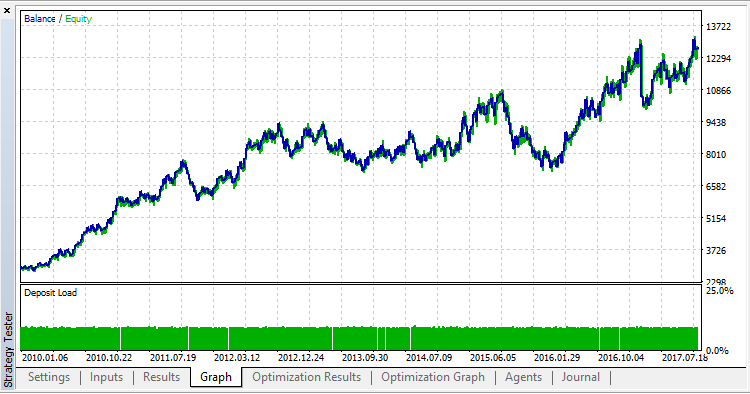This screenshot has width=750, height=394.
Task: Click the 0.0% deposit load label
Action: click(x=717, y=350)
